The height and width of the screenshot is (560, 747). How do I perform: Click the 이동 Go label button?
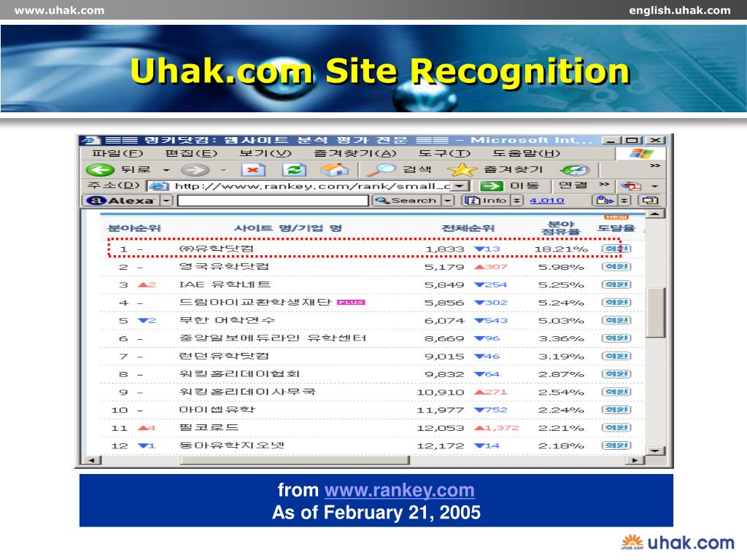524,186
